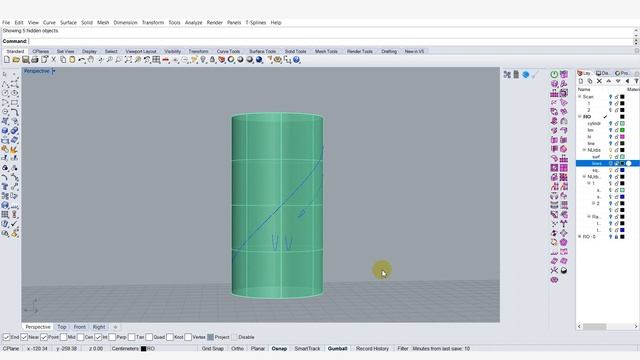This screenshot has height=360, width=640.
Task: Select the Pan hand tool
Action: (x=91, y=60)
